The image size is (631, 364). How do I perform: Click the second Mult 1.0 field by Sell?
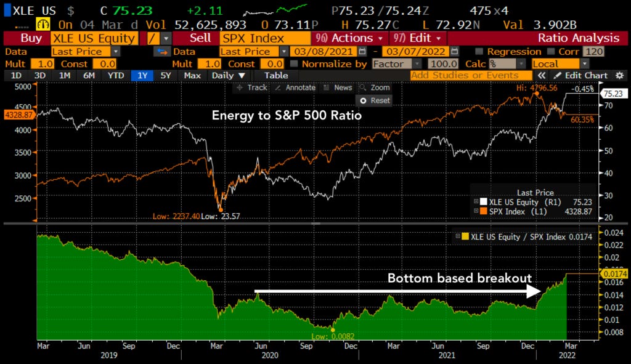(210, 63)
